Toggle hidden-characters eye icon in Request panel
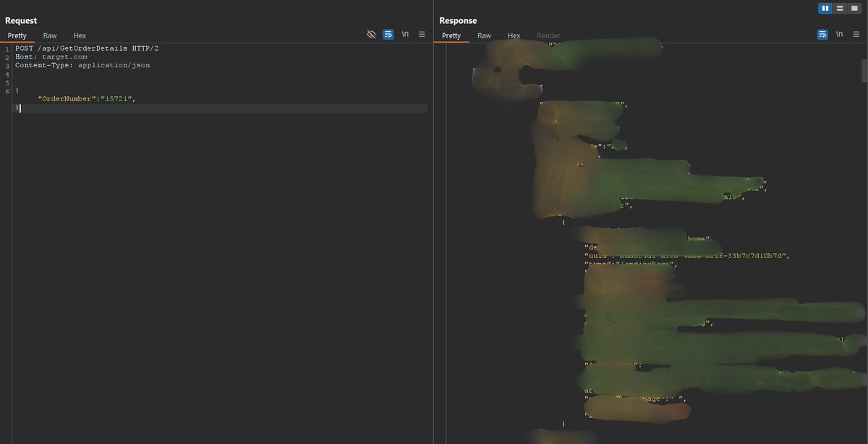868x444 pixels. coord(371,34)
